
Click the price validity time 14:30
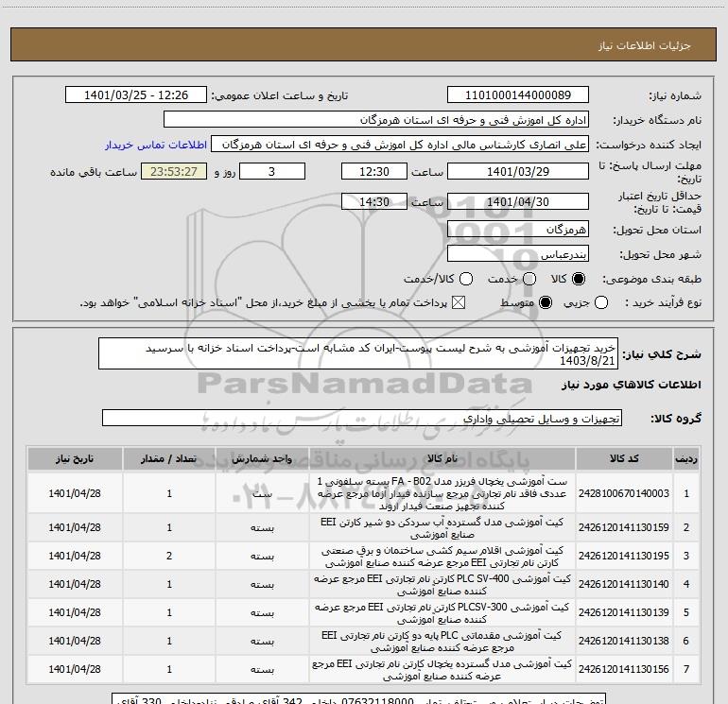374,201
